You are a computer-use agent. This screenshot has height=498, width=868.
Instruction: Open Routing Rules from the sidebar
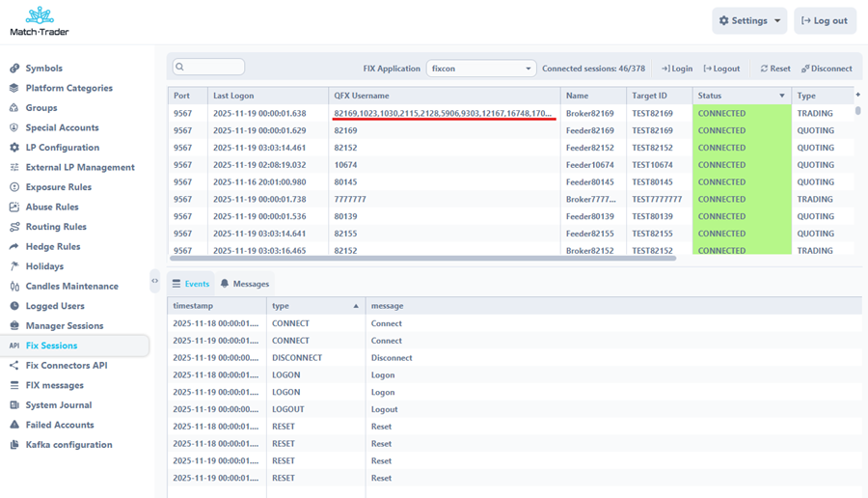tap(56, 227)
